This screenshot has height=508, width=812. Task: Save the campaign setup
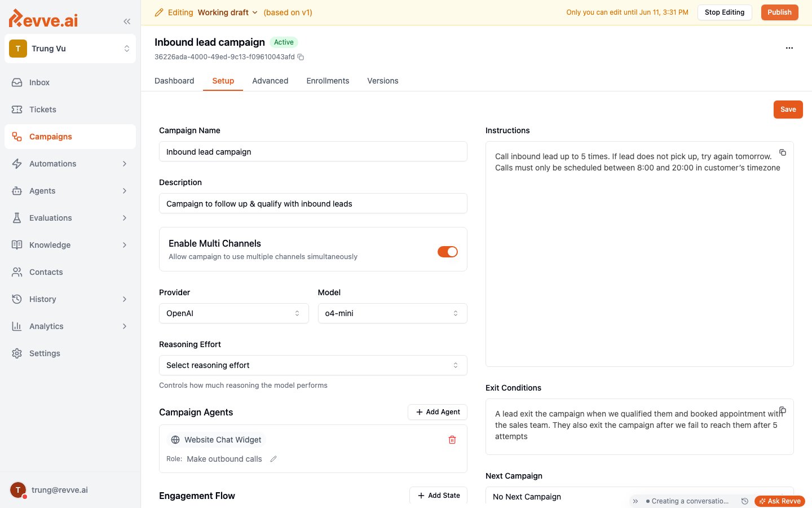pos(788,110)
